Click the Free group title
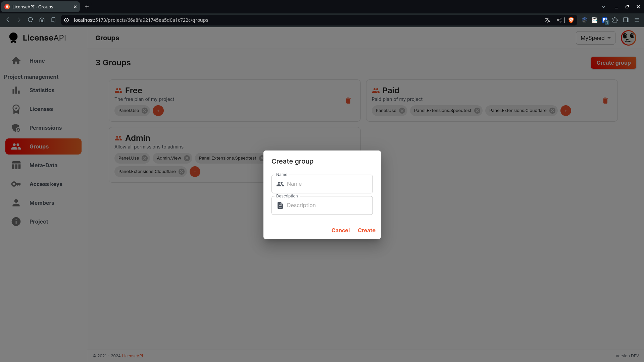 [134, 90]
